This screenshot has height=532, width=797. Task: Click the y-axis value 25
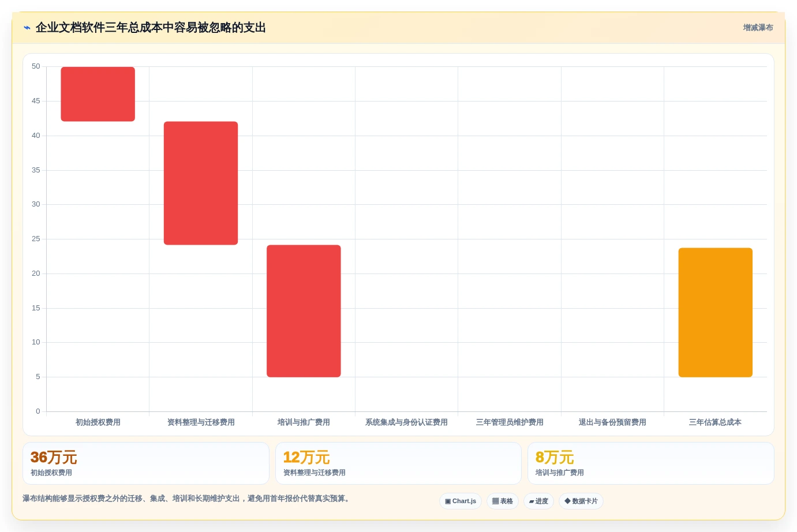click(36, 239)
